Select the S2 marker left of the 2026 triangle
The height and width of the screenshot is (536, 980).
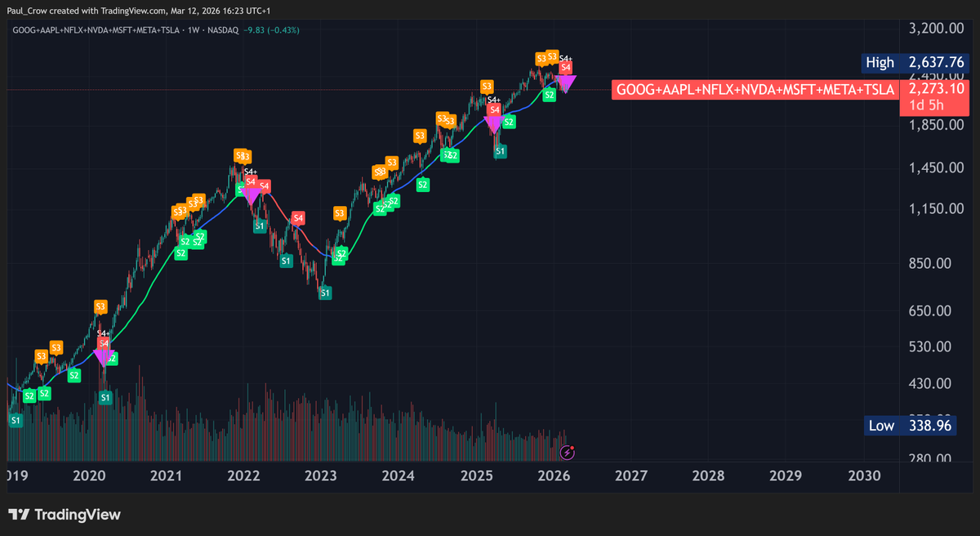point(549,95)
